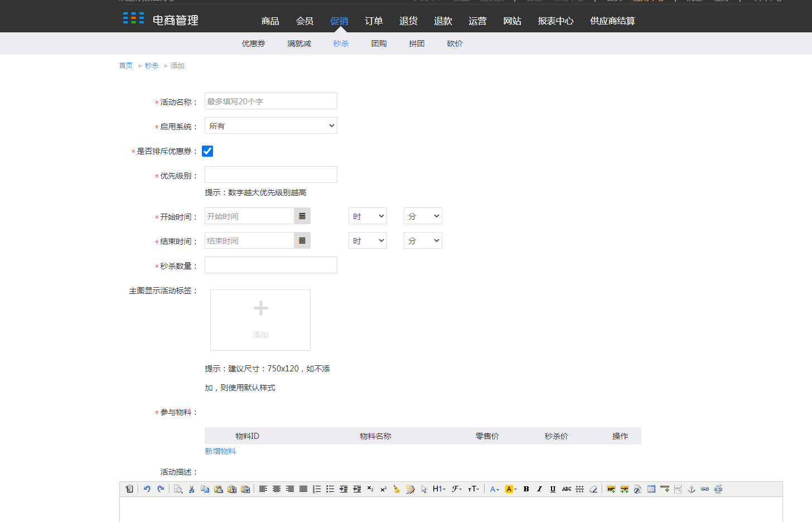Open font size dropdown in editor
Viewport: 812px width, 522px height.
(473, 489)
